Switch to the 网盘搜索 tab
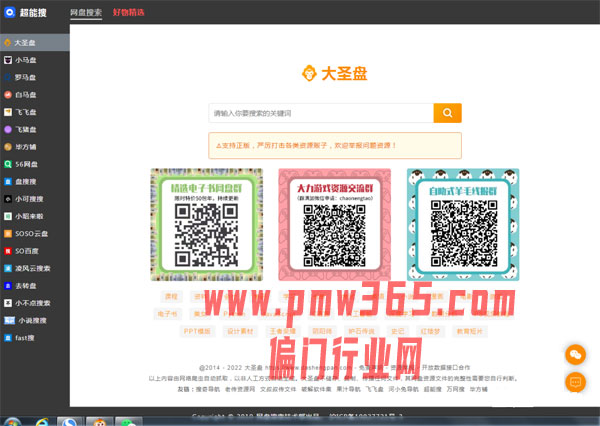 pyautogui.click(x=86, y=12)
